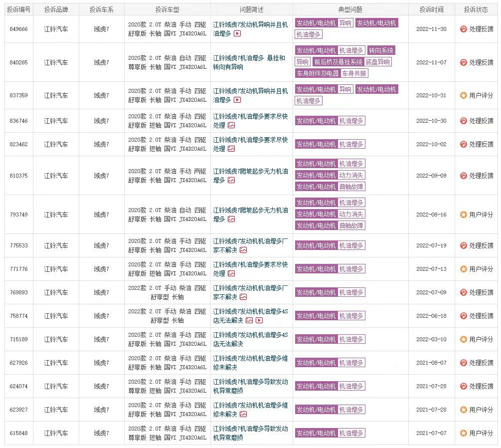
Task: Click the 投诉品牌 column header
Action: pyautogui.click(x=56, y=9)
